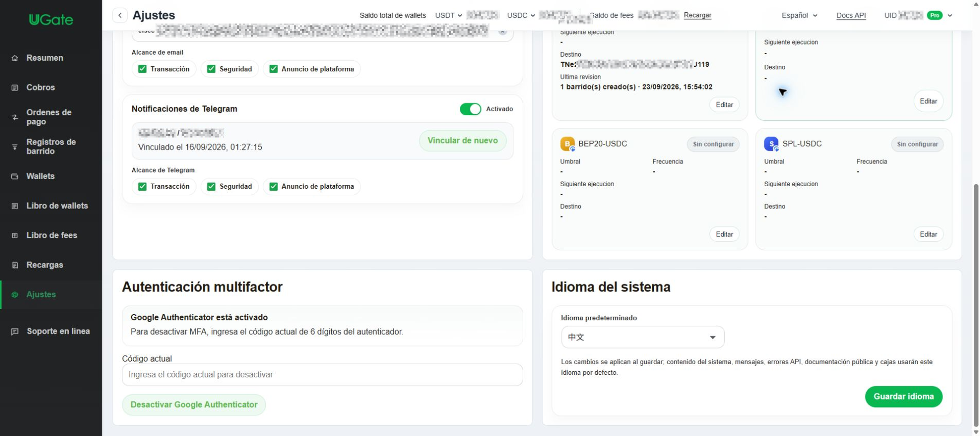Click the Soporte en linea chat icon

[15, 331]
